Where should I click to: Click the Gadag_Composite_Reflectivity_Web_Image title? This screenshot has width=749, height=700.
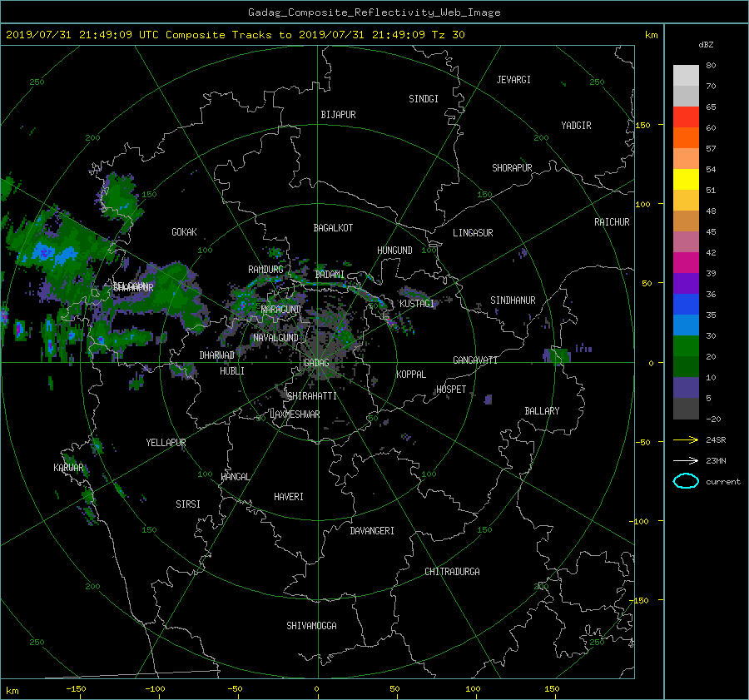tap(374, 12)
